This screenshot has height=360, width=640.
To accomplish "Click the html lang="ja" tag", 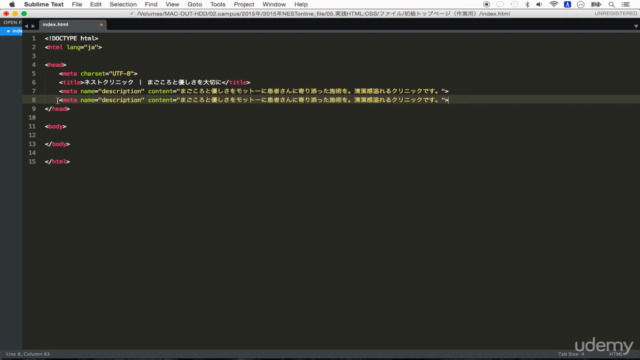I will coord(73,47).
